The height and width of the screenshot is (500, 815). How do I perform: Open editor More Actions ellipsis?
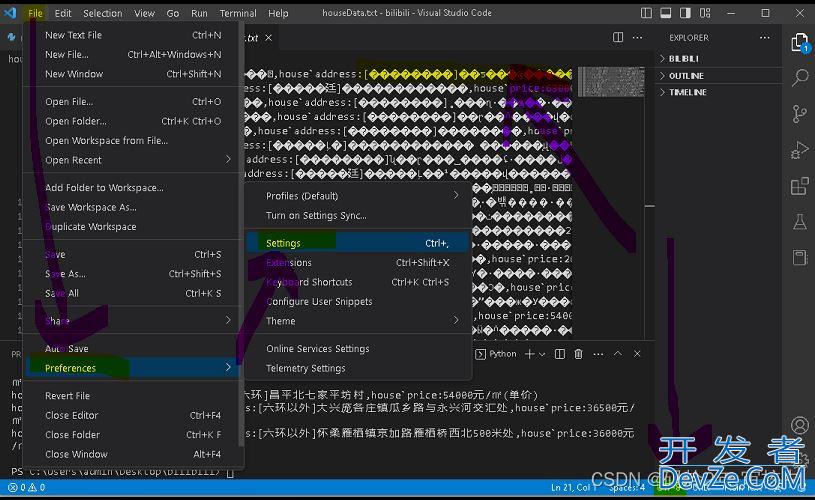(637, 37)
